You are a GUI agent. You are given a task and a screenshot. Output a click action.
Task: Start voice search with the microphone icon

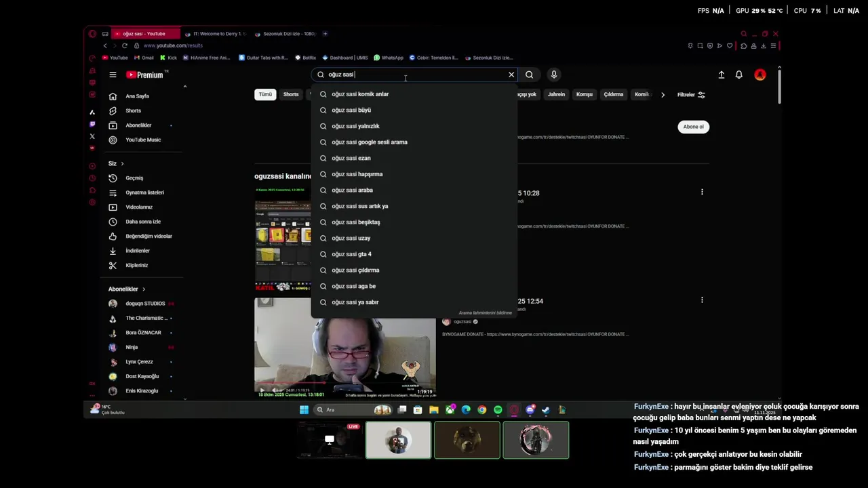pyautogui.click(x=554, y=75)
